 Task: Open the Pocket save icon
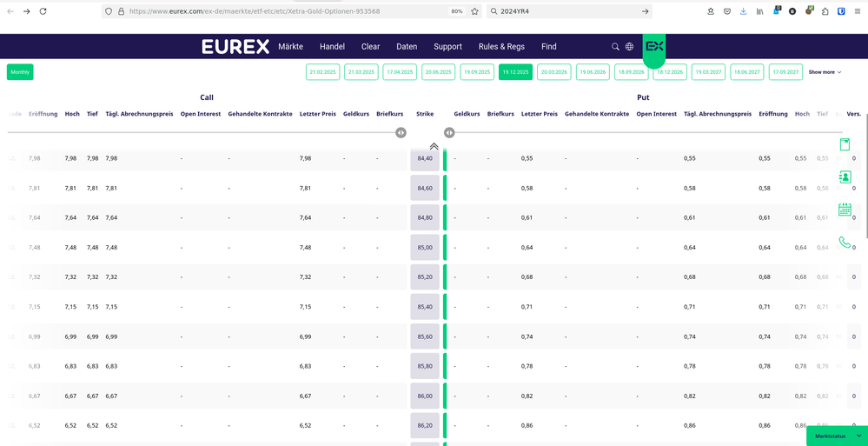point(727,11)
